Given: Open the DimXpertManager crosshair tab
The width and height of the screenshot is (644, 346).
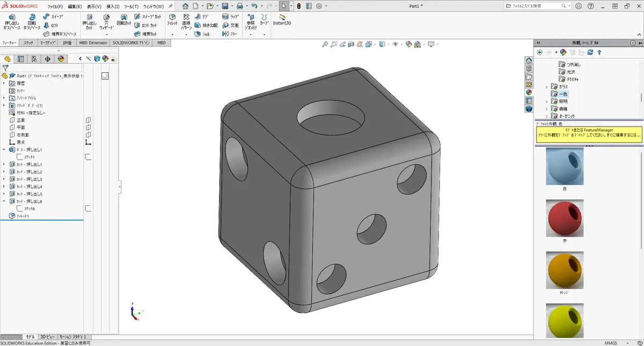Looking at the screenshot, I should pyautogui.click(x=47, y=59).
